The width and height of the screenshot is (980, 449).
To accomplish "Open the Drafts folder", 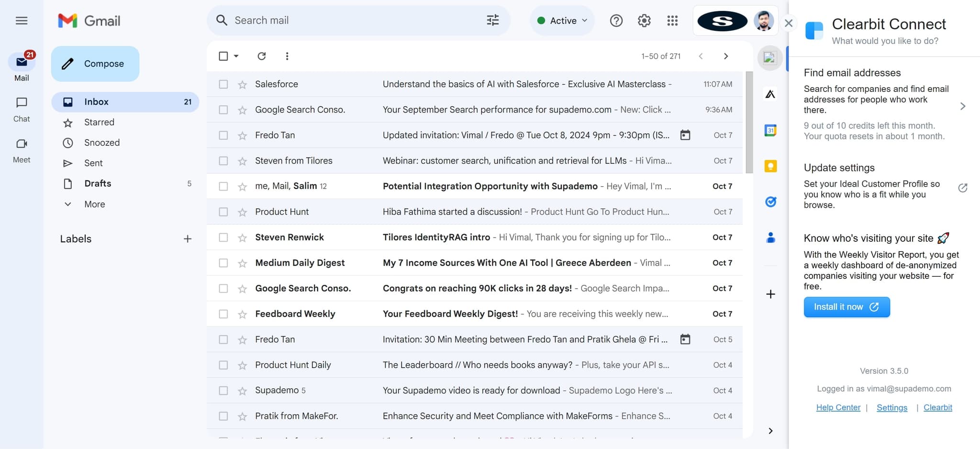I will (x=98, y=183).
